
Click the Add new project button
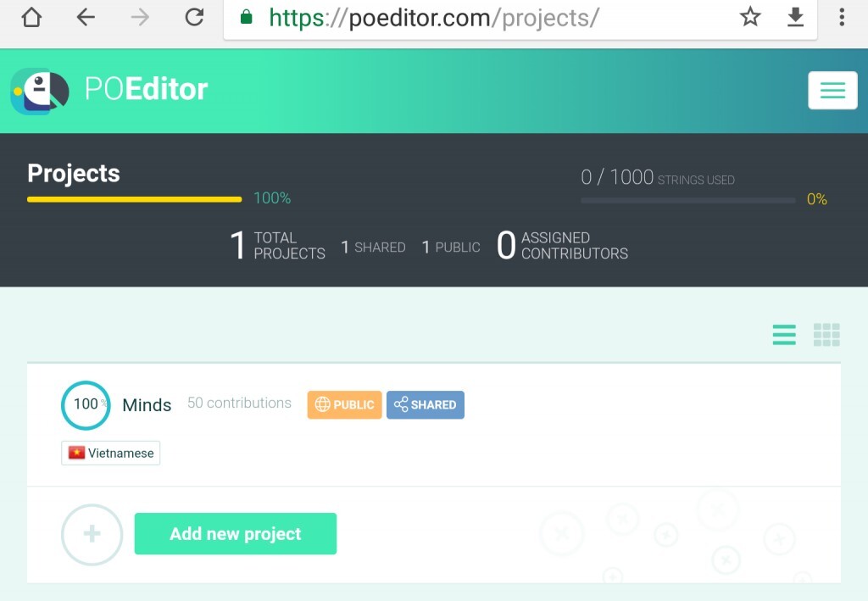(236, 534)
